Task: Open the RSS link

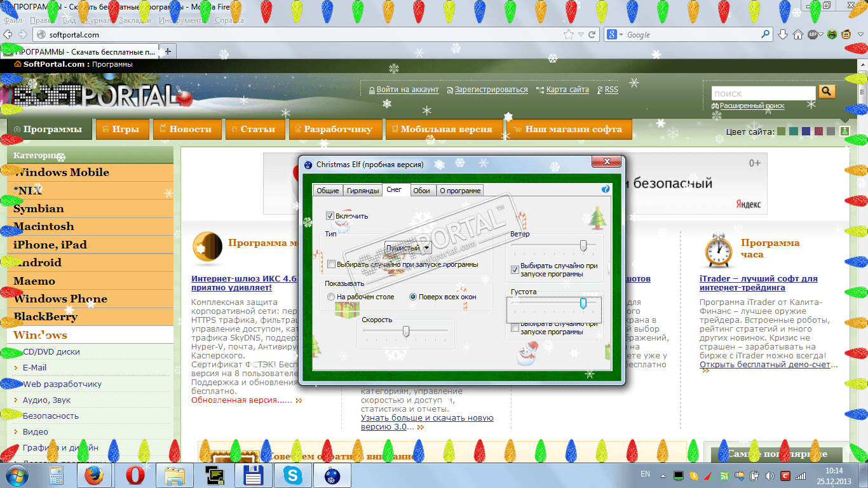Action: pos(611,90)
